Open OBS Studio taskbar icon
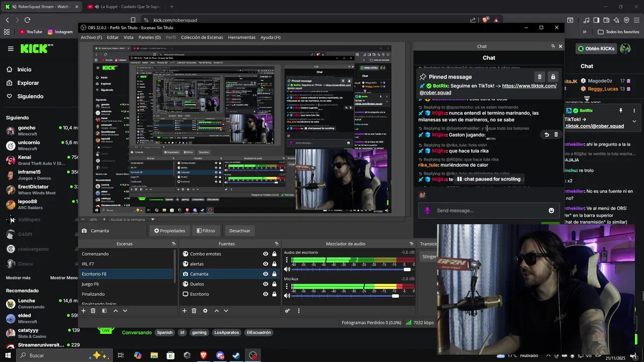 tap(253, 355)
